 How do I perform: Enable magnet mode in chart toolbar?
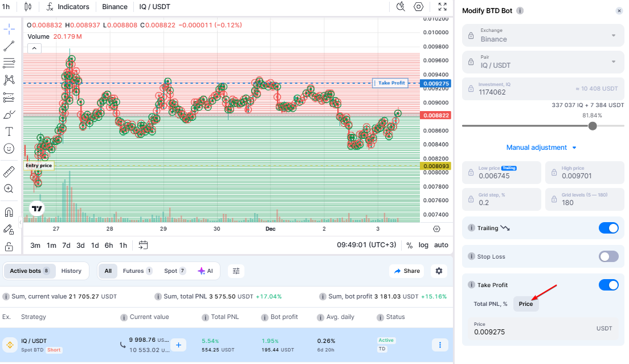pyautogui.click(x=9, y=212)
